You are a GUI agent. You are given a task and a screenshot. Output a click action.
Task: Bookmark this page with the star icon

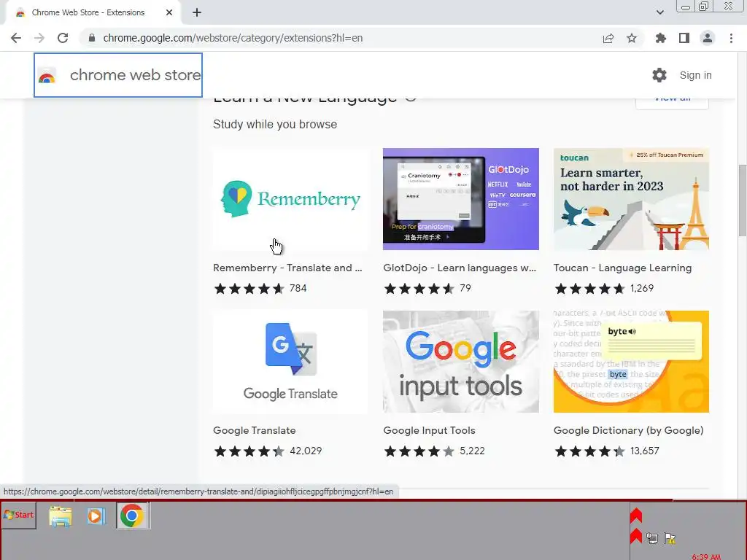pos(632,38)
